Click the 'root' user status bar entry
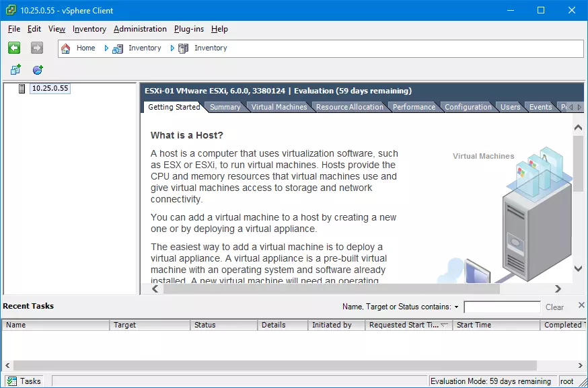 pyautogui.click(x=566, y=381)
